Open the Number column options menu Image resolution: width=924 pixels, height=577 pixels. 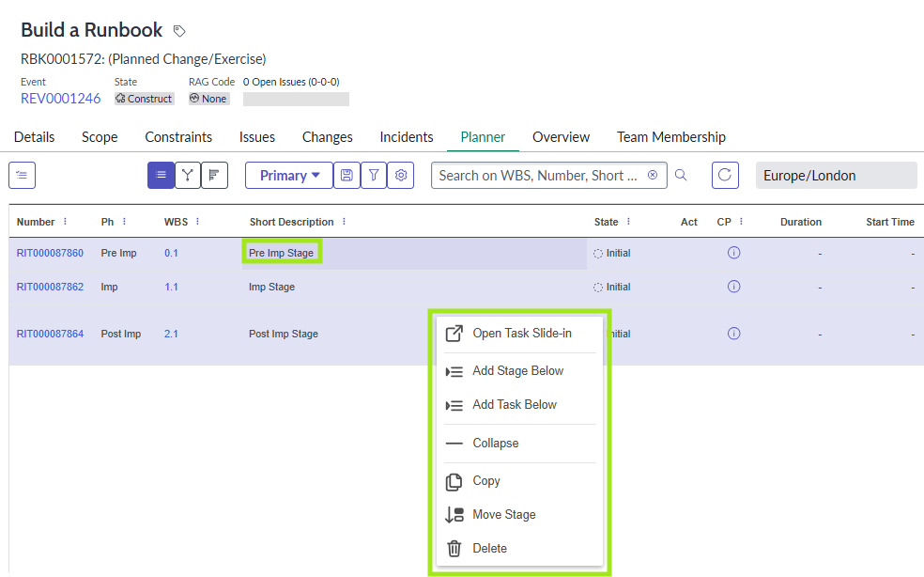tap(65, 222)
